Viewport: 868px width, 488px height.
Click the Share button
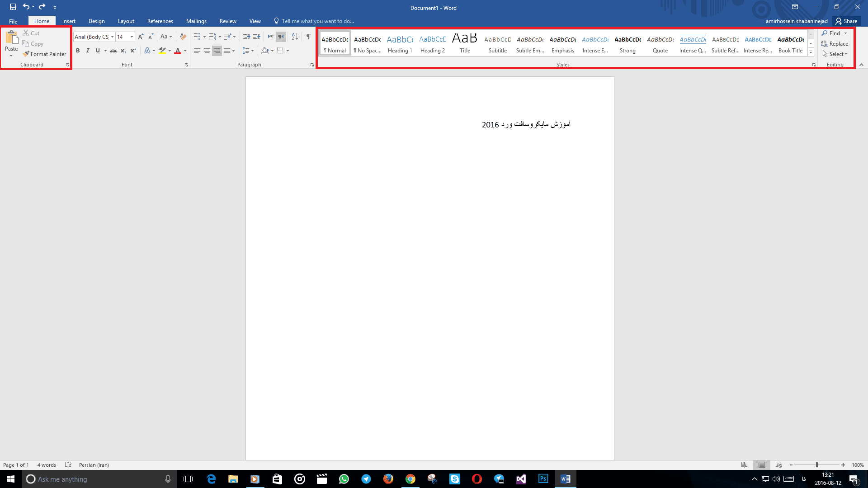click(846, 21)
